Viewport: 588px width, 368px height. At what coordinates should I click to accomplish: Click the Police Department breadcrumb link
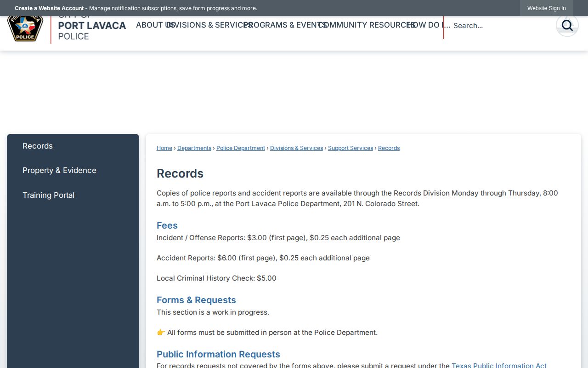tap(241, 148)
